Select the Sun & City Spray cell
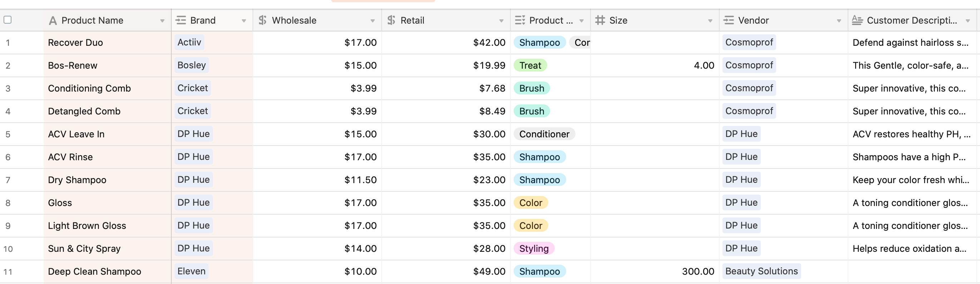The width and height of the screenshot is (980, 284). pos(107,249)
